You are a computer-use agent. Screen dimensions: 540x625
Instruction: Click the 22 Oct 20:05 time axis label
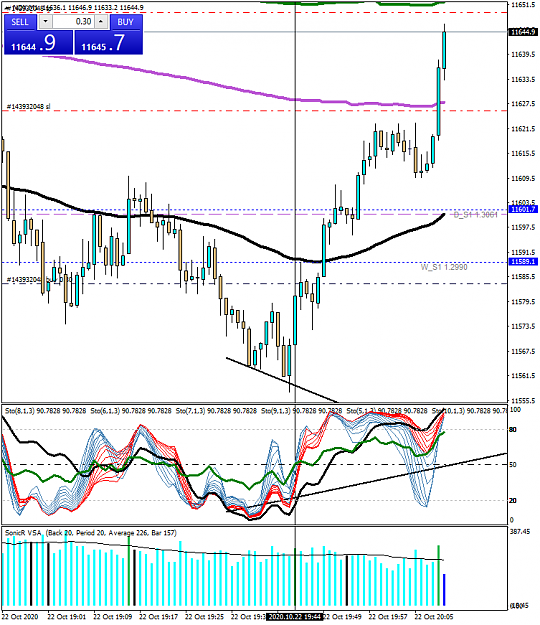click(x=434, y=617)
